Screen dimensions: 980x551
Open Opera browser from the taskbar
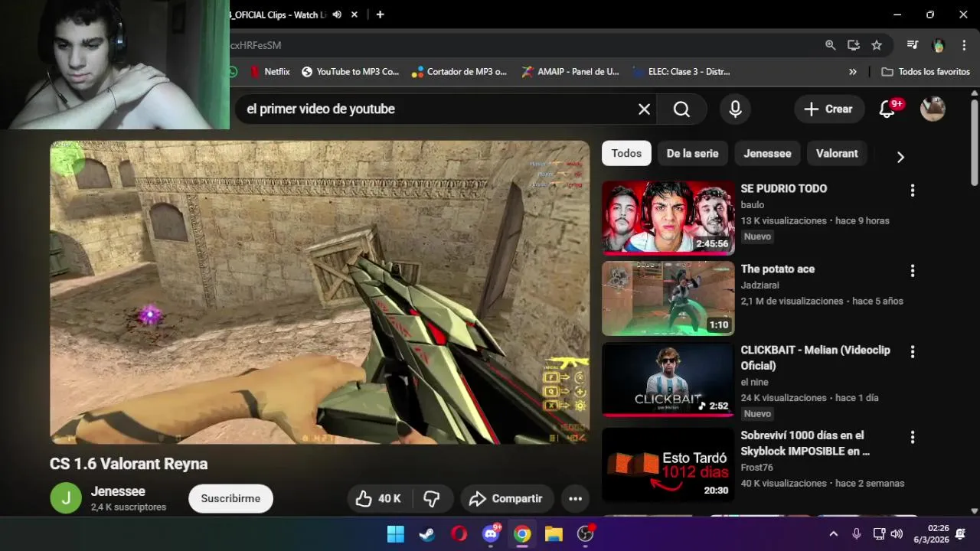pos(459,534)
